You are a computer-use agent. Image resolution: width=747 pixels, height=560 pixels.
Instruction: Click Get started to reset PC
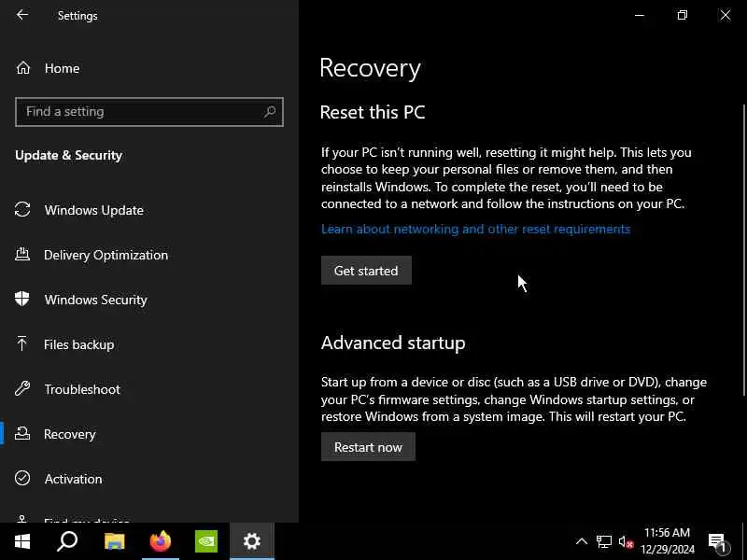pos(366,271)
